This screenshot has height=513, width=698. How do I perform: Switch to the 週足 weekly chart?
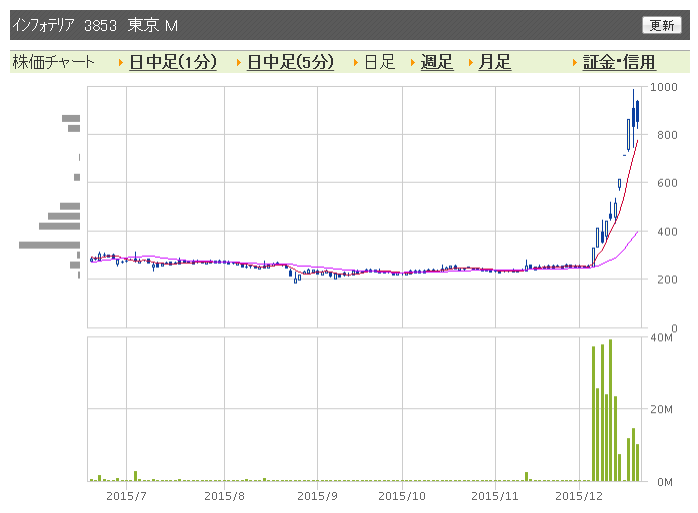coord(437,62)
